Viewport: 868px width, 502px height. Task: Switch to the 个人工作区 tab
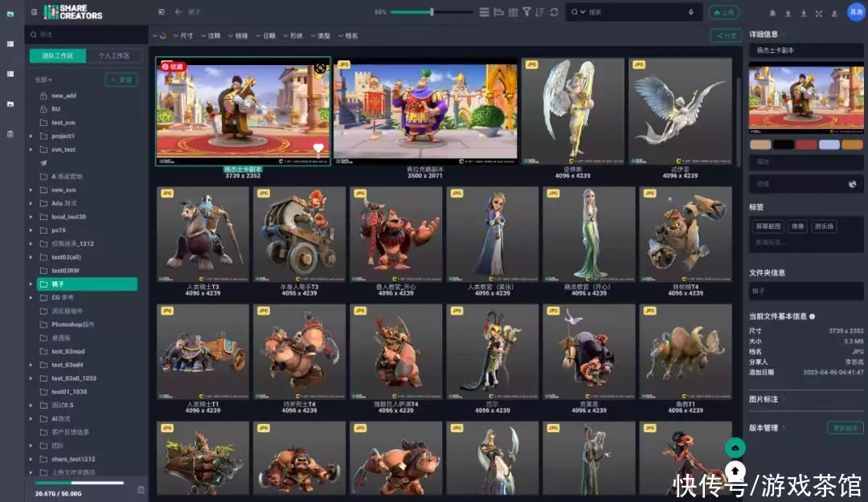pos(114,56)
